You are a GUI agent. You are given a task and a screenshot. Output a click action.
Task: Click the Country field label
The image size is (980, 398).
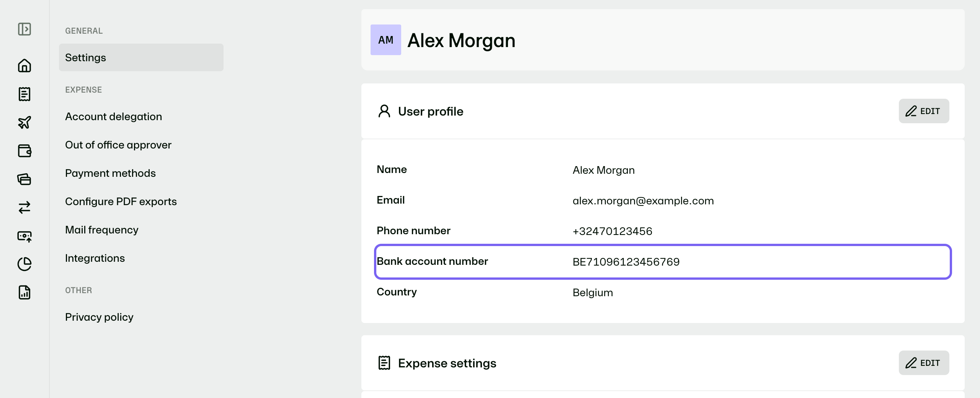397,292
